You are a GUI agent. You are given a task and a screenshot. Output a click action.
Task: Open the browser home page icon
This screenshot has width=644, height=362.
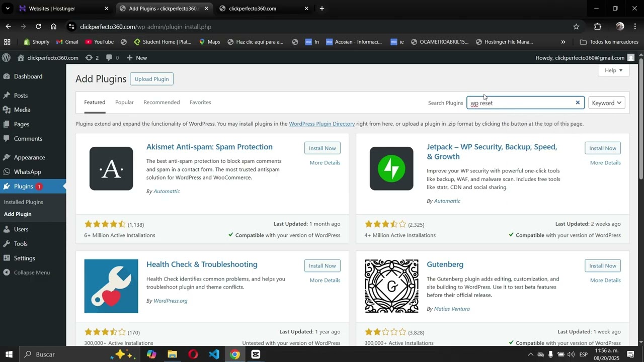click(x=53, y=26)
